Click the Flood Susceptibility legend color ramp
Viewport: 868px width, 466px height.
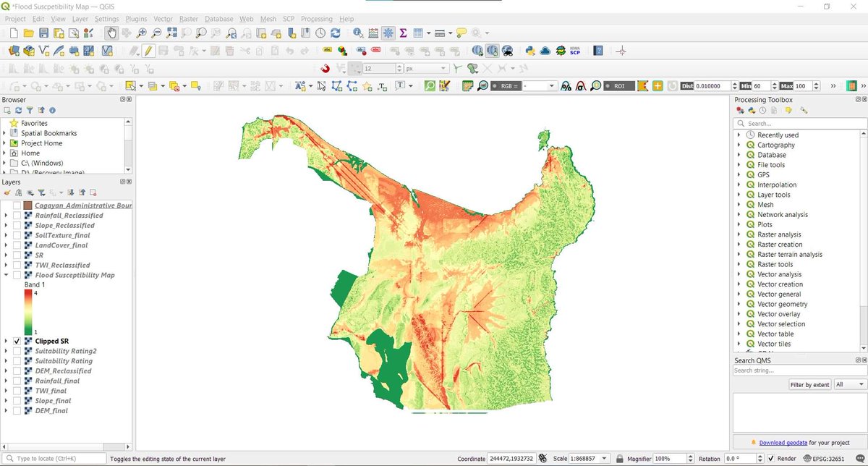(x=28, y=311)
